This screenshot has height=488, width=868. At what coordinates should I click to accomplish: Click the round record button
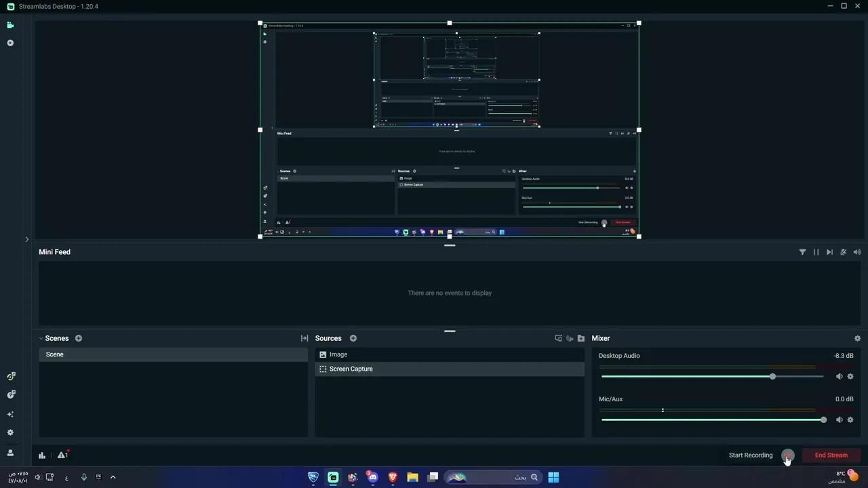787,455
